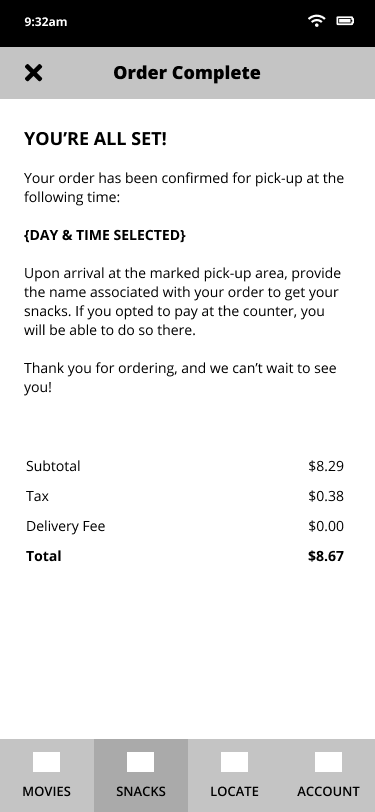Switch to the MOVIES tab label
Image resolution: width=375 pixels, height=812 pixels.
tap(47, 791)
